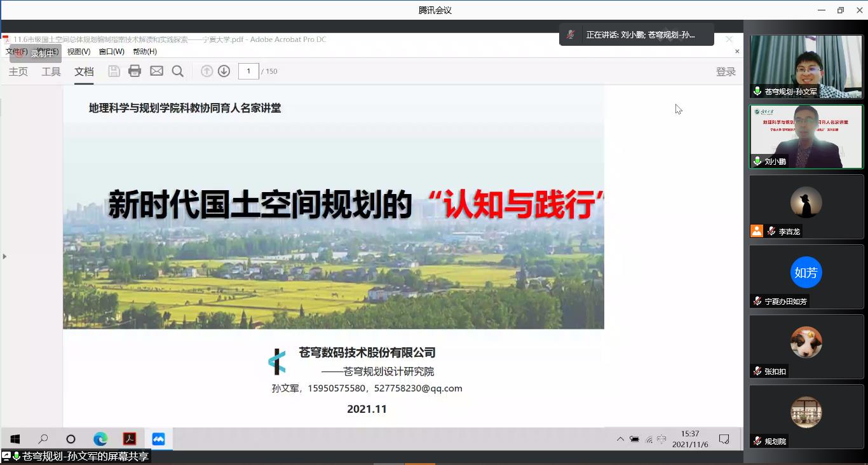Image resolution: width=868 pixels, height=465 pixels.
Task: Show hidden system tray icons
Action: click(x=620, y=439)
